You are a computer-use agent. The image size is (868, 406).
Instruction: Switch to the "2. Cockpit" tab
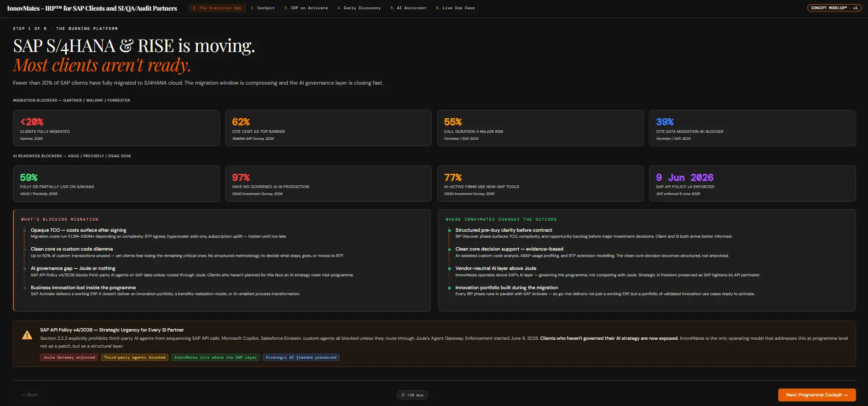(x=263, y=8)
